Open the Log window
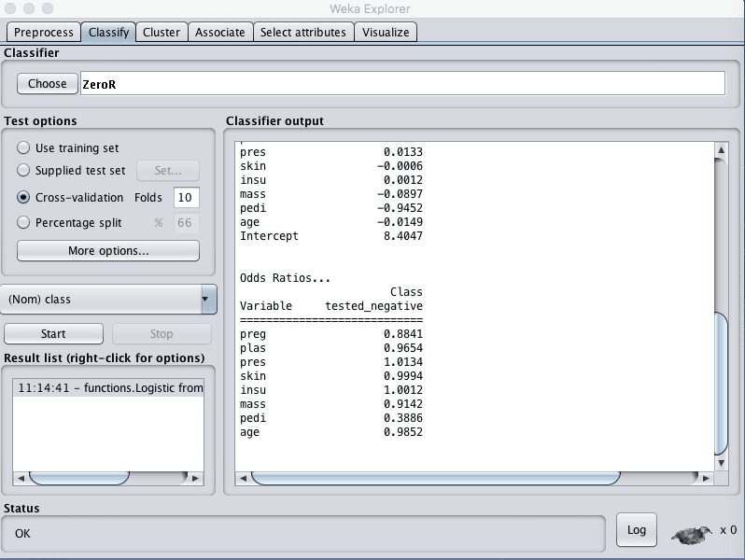Viewport: 745px width, 560px height. click(x=636, y=529)
